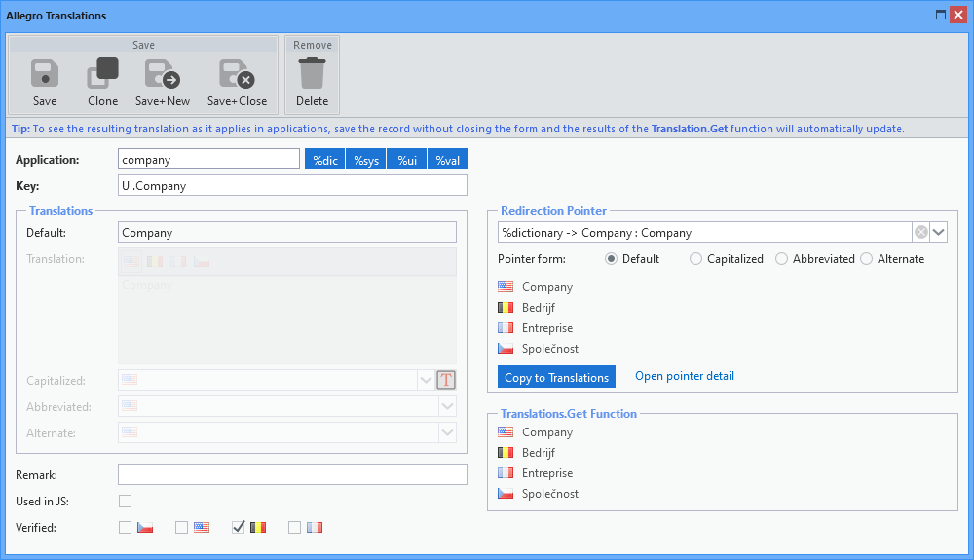
Task: Select 'Společnost' text in Translations.Get Function
Action: tap(549, 494)
